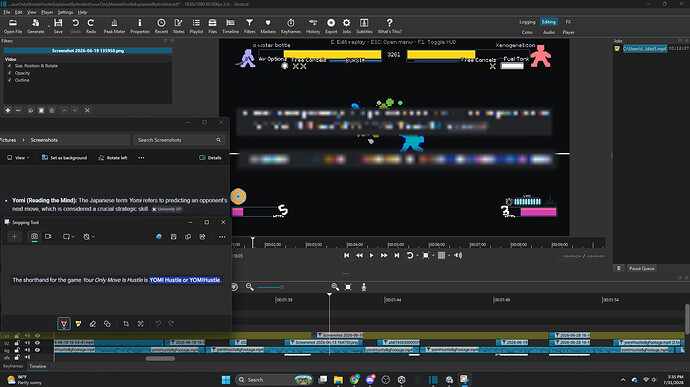Move the selected filter down

[x=75, y=111]
